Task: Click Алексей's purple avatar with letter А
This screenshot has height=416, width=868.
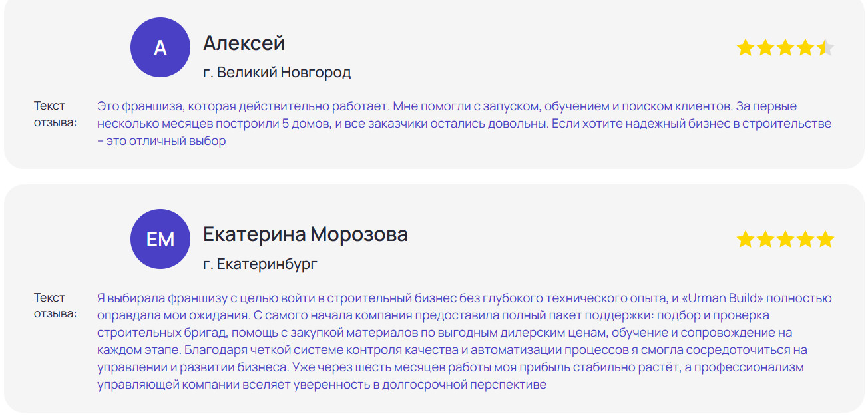Action: tap(160, 48)
